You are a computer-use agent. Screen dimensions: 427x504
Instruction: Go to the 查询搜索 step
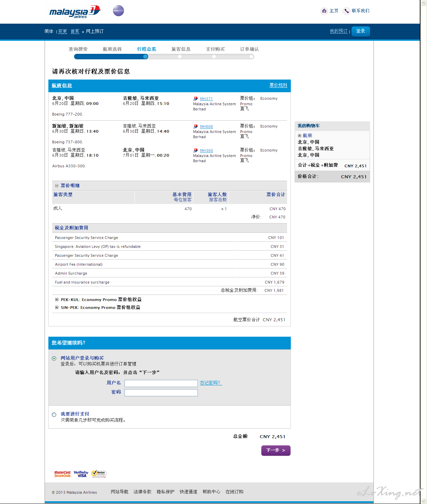[78, 49]
